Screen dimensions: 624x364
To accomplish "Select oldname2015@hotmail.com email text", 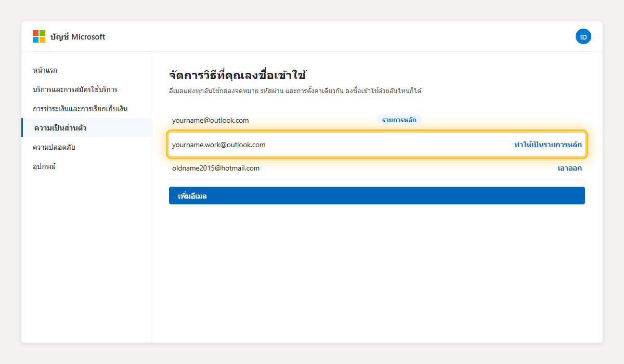I will point(216,168).
